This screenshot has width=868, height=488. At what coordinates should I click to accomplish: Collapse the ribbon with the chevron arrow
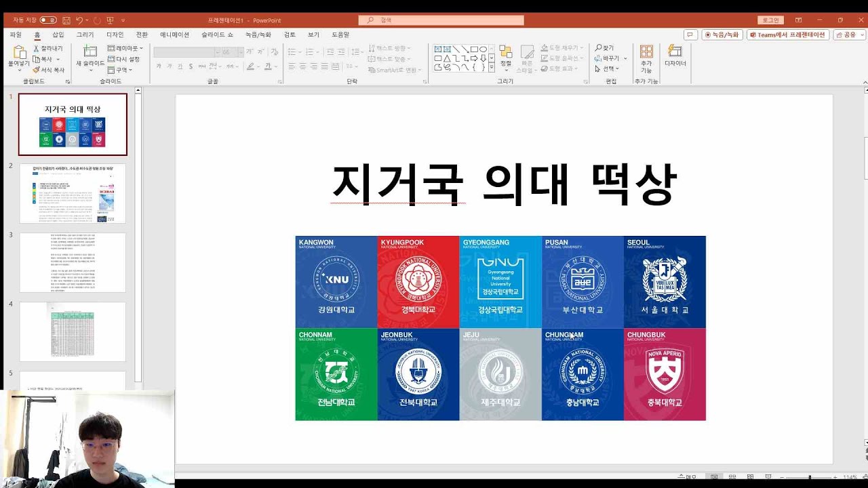[865, 83]
